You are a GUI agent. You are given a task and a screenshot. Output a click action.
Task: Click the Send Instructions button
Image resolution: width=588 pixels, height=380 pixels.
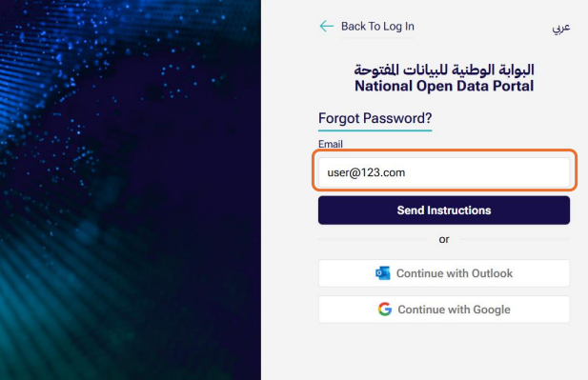tap(444, 210)
